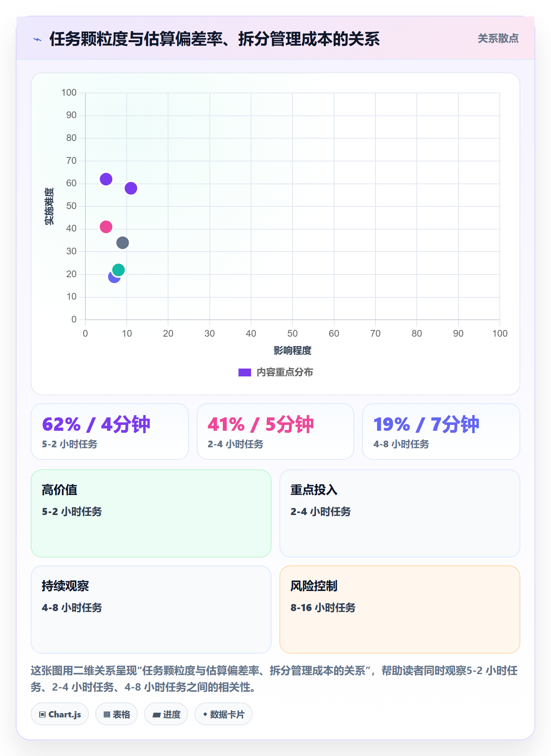
Task: Click the 关系散点 badge in the header
Action: [x=498, y=39]
